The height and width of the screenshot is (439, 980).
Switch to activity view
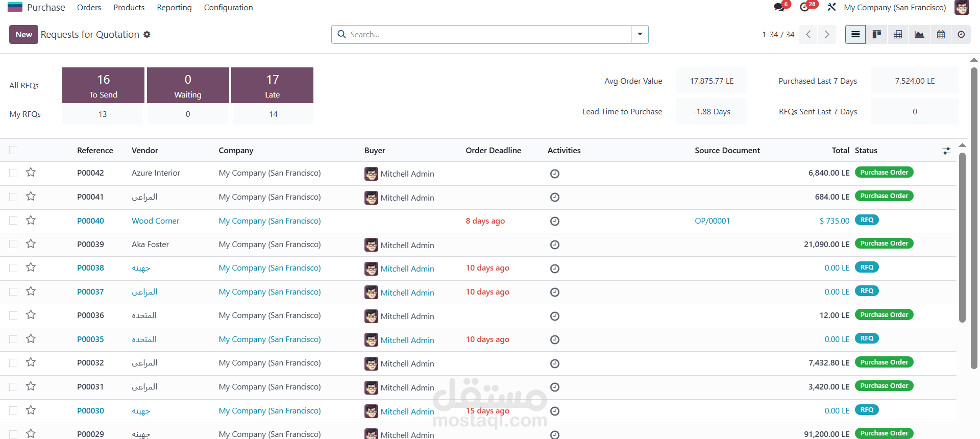pyautogui.click(x=961, y=34)
